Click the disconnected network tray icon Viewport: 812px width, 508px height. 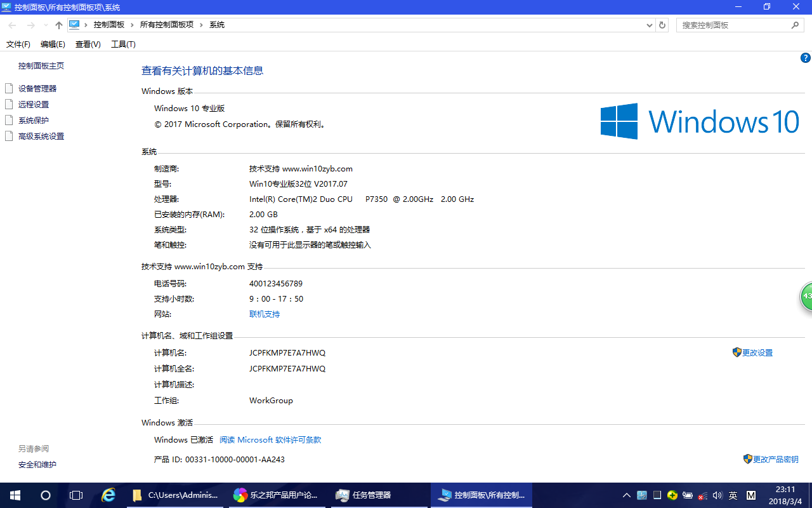pos(702,495)
